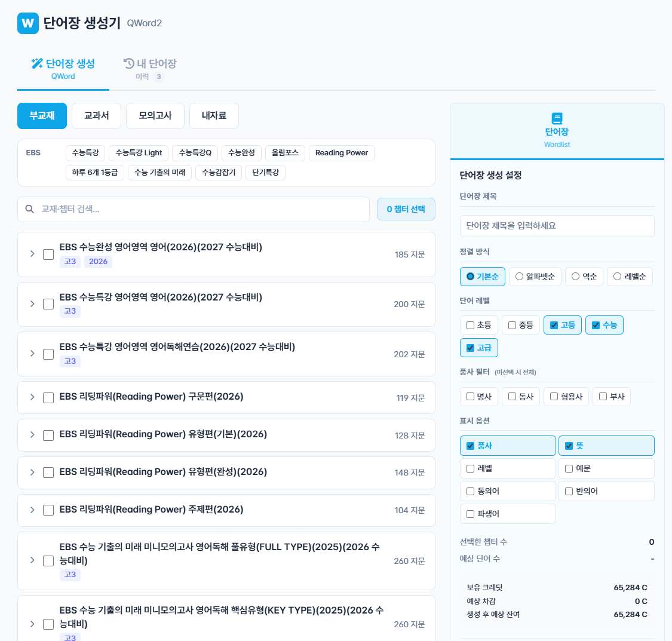The image size is (672, 641).
Task: Filter by 수능특강Q tag
Action: tap(195, 153)
